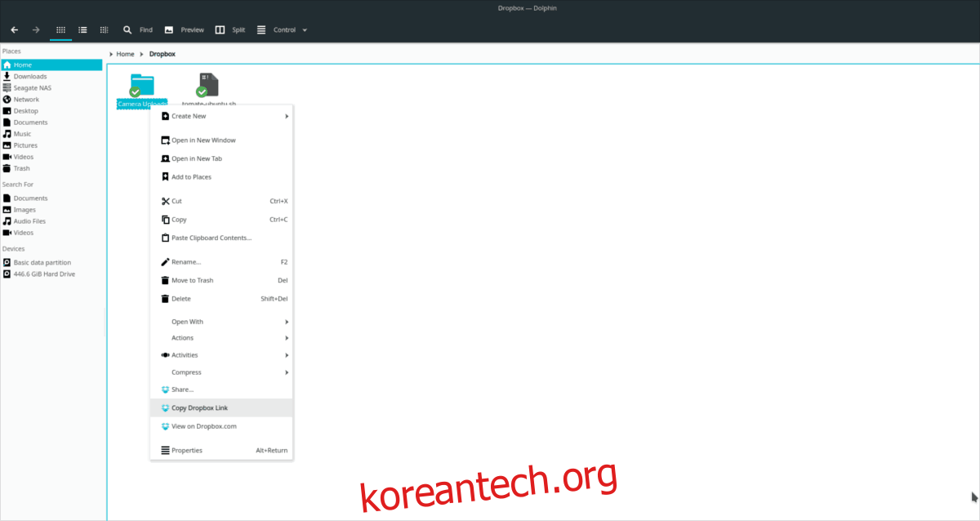Select Basic data partition under Devices
The height and width of the screenshot is (521, 980).
41,262
